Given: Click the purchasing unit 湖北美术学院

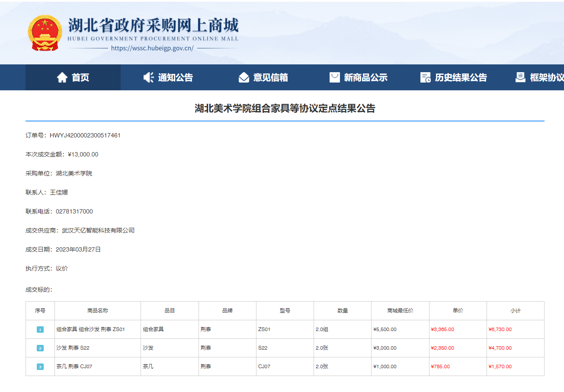Looking at the screenshot, I should (x=74, y=173).
